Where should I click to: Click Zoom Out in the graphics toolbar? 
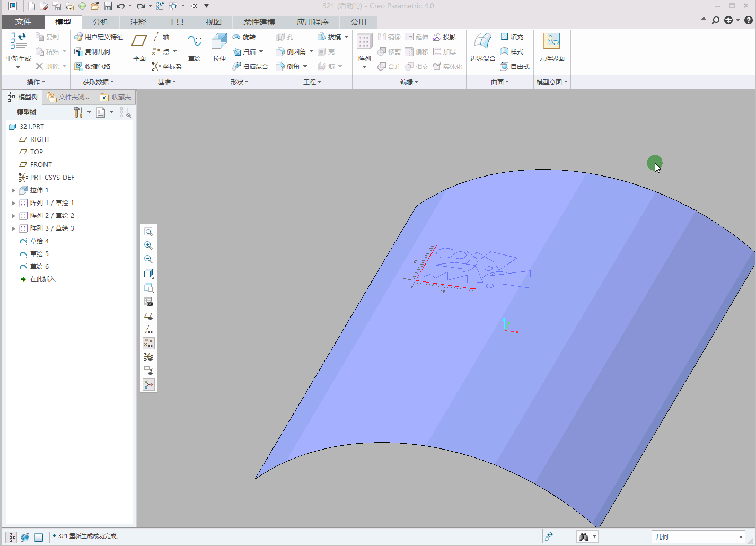point(148,259)
